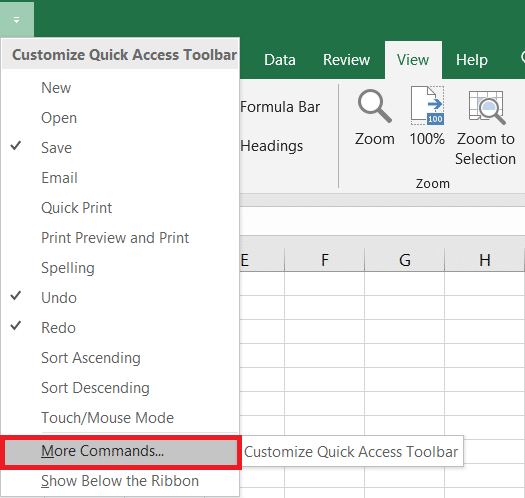Screen dimensions: 525x498
Task: Select Show Below the Ribbon
Action: (x=120, y=481)
